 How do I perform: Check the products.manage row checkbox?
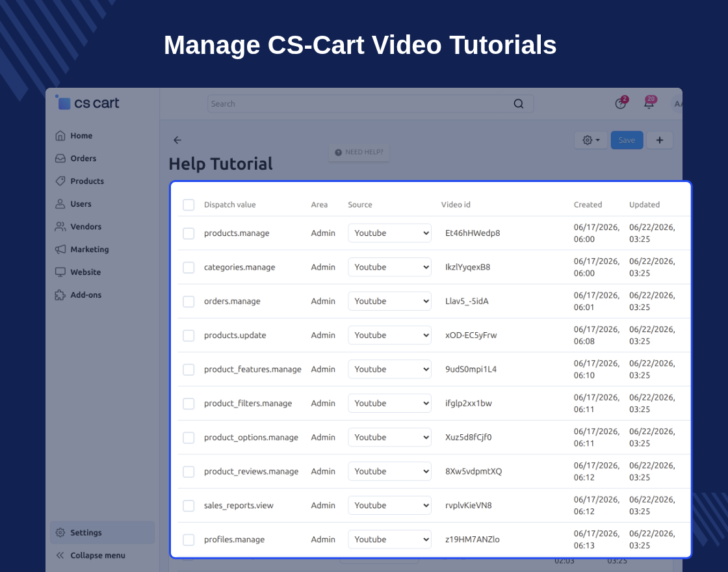point(188,233)
